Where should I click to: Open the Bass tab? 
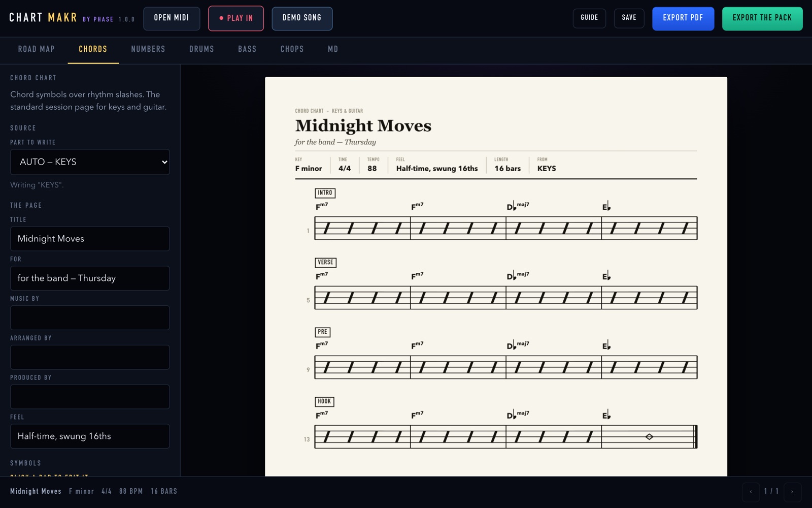[x=247, y=49]
